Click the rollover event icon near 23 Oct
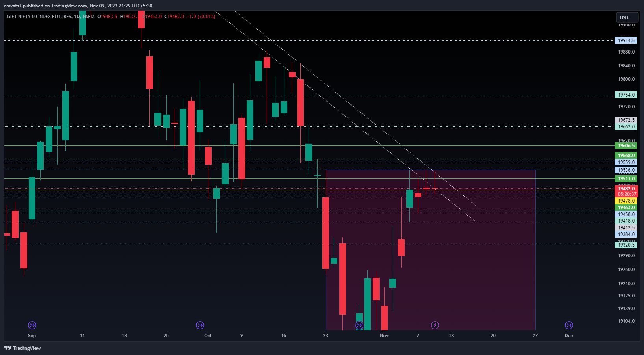Screen dimensions: 644x355 click(359, 325)
